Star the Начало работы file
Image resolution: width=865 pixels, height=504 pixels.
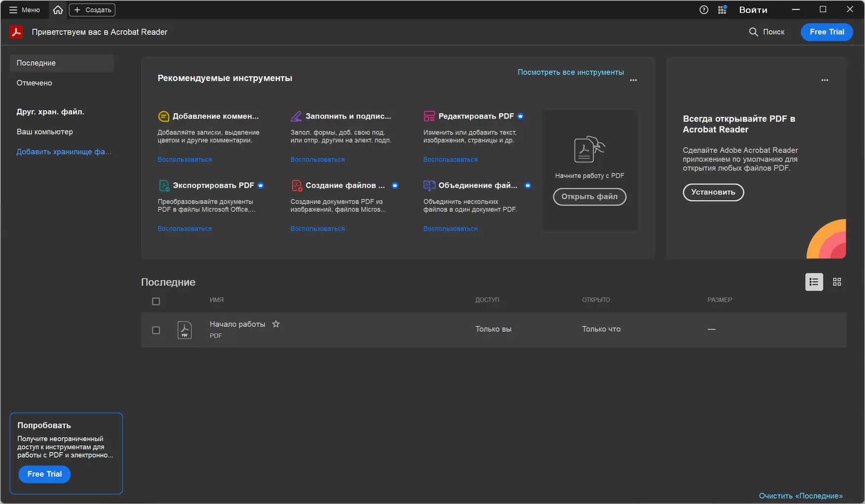(276, 324)
